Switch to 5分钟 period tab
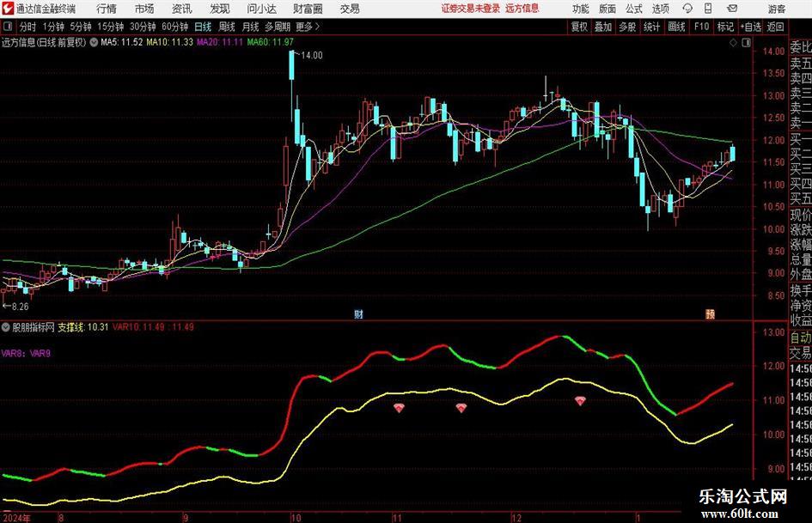This screenshot has height=523, width=812. coord(80,27)
